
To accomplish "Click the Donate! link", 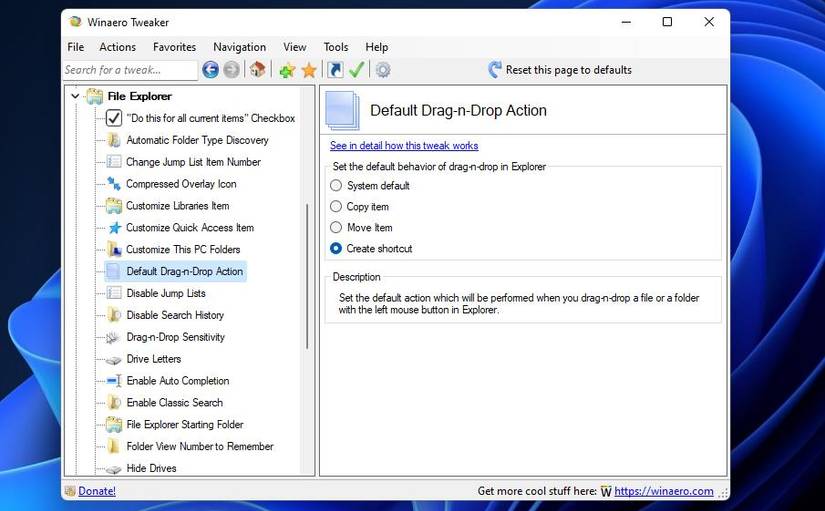I will 97,491.
